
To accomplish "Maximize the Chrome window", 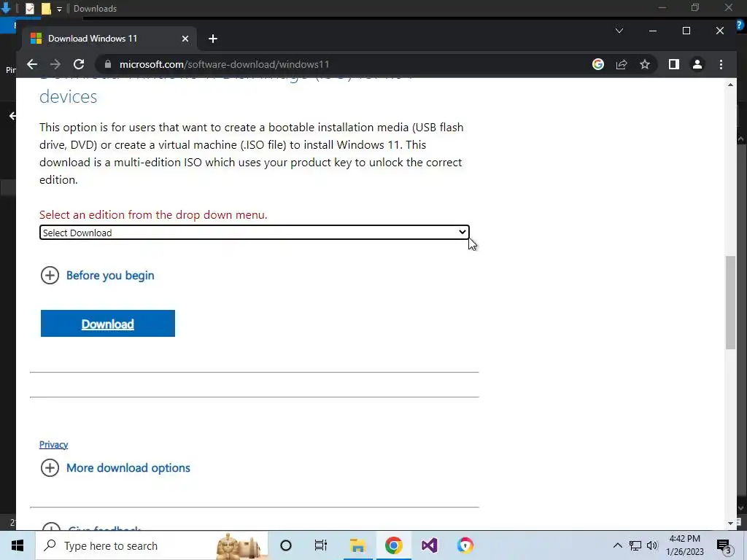I will (x=686, y=31).
